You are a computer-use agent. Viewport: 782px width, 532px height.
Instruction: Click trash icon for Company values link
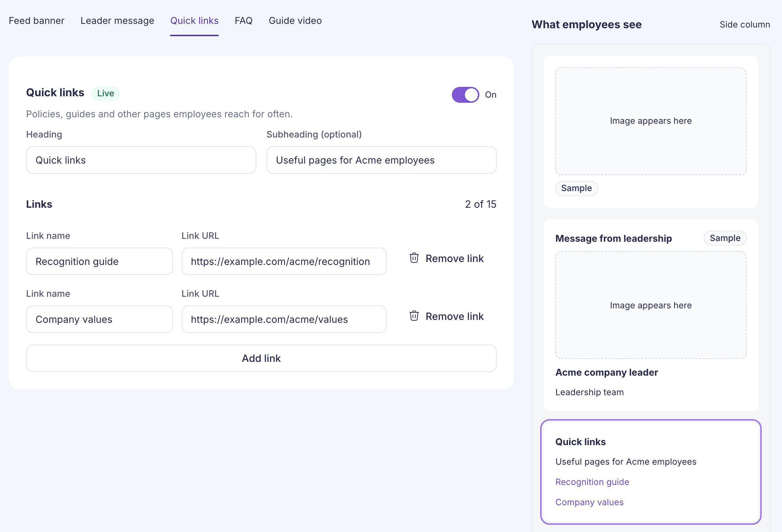[x=414, y=316]
